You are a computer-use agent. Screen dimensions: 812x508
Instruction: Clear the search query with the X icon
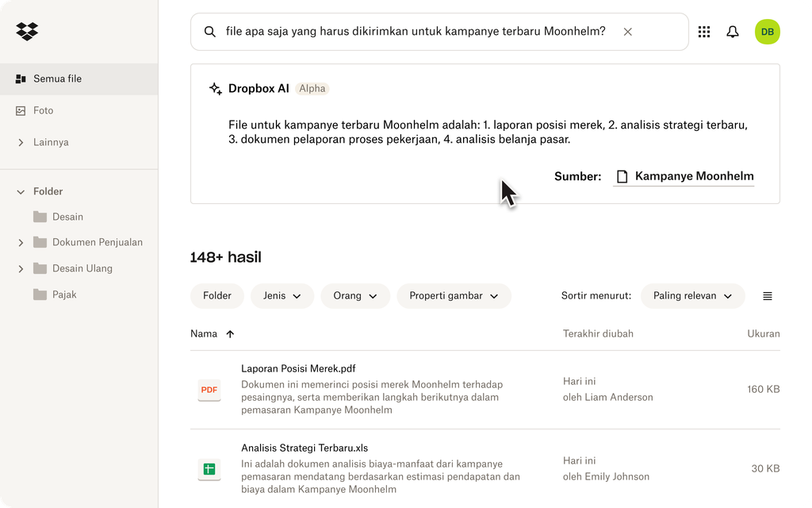627,32
